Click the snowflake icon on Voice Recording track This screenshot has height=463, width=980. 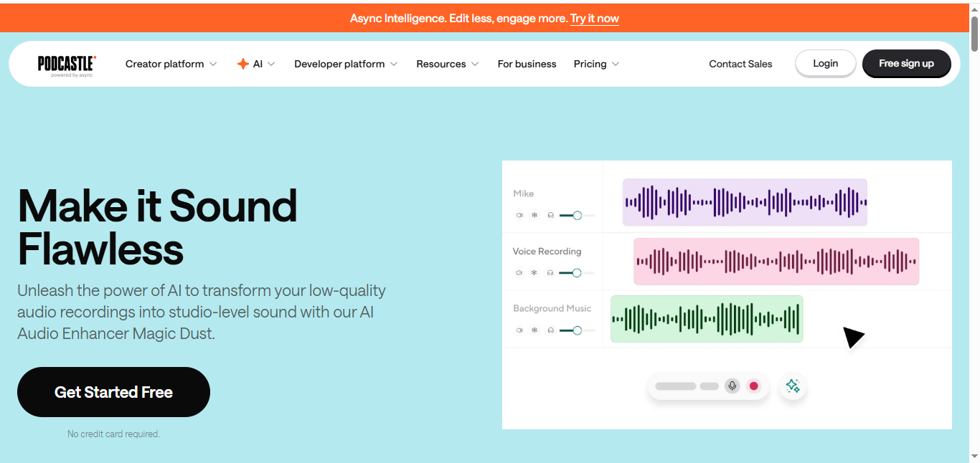pos(534,272)
